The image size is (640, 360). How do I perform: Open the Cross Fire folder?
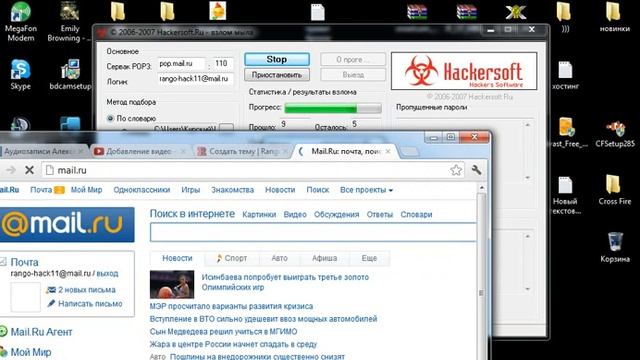(x=615, y=190)
